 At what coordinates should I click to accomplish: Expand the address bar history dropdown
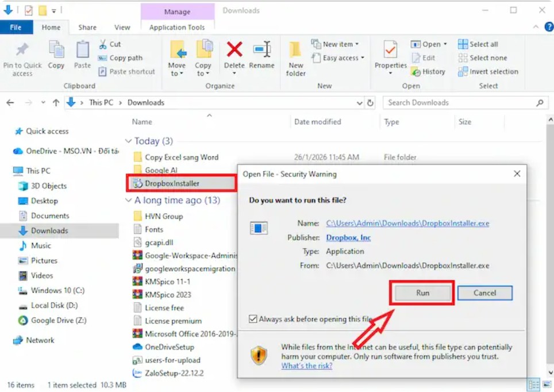point(360,103)
